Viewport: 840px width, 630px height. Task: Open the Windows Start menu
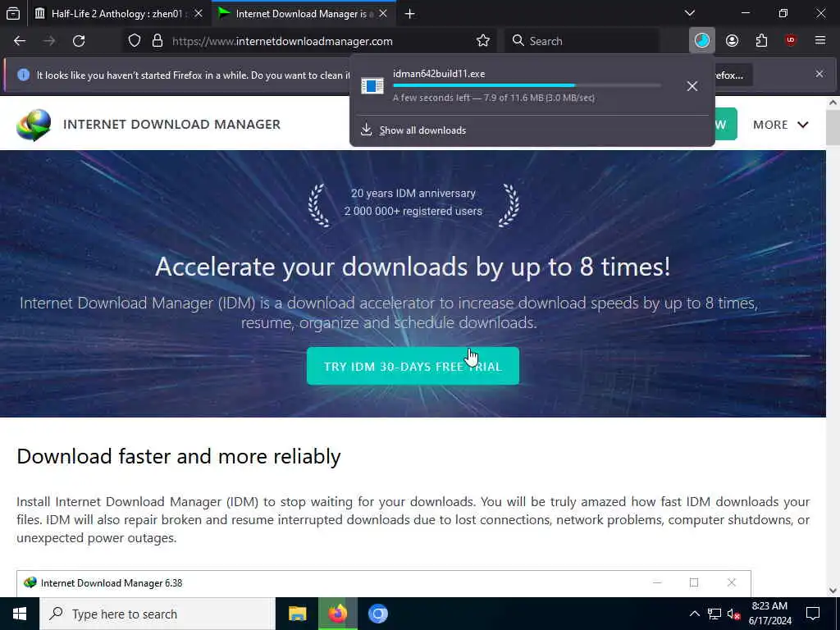coord(20,614)
